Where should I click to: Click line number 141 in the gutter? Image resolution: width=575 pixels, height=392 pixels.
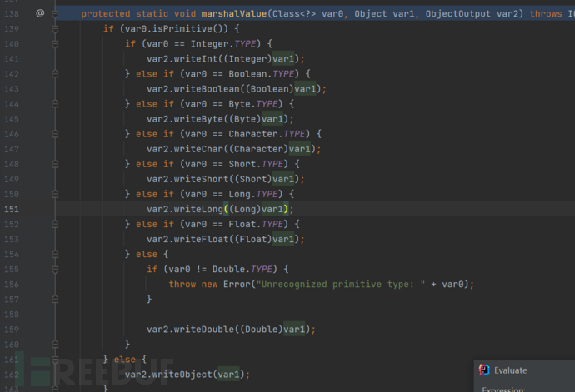[12, 59]
